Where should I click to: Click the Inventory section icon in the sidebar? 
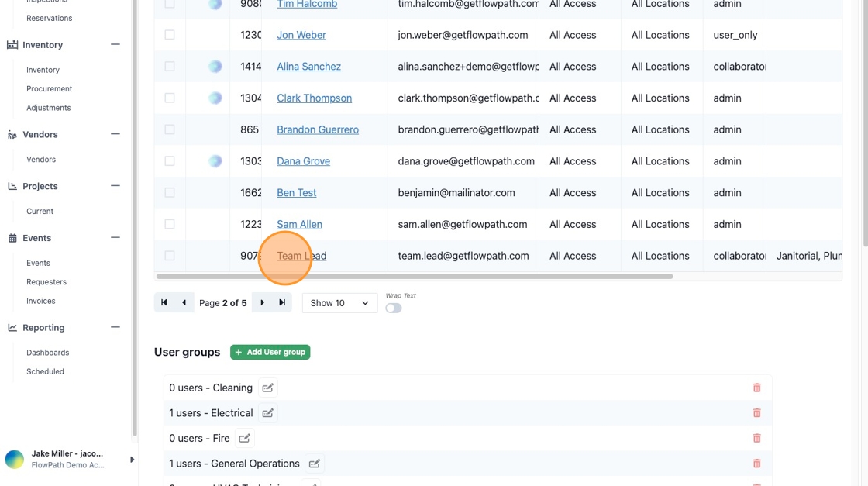coord(12,45)
